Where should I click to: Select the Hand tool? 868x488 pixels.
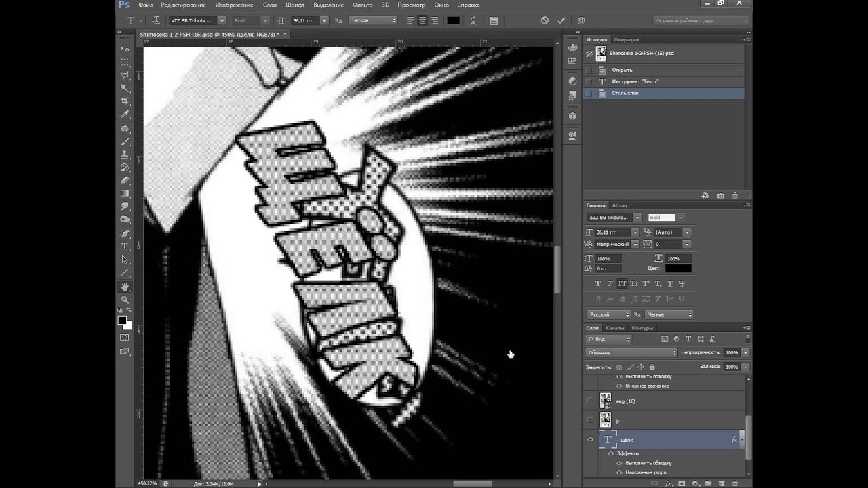coord(125,286)
